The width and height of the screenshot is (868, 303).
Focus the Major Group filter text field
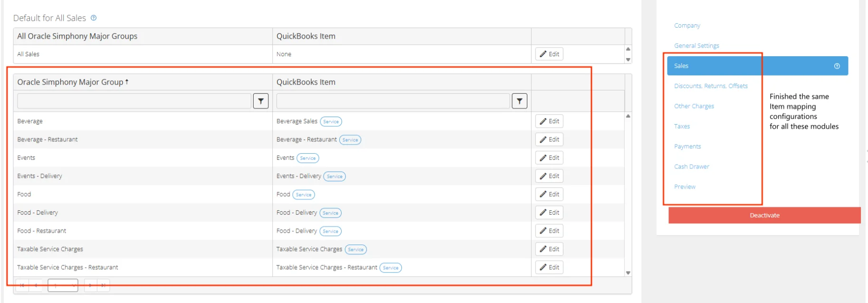click(134, 101)
